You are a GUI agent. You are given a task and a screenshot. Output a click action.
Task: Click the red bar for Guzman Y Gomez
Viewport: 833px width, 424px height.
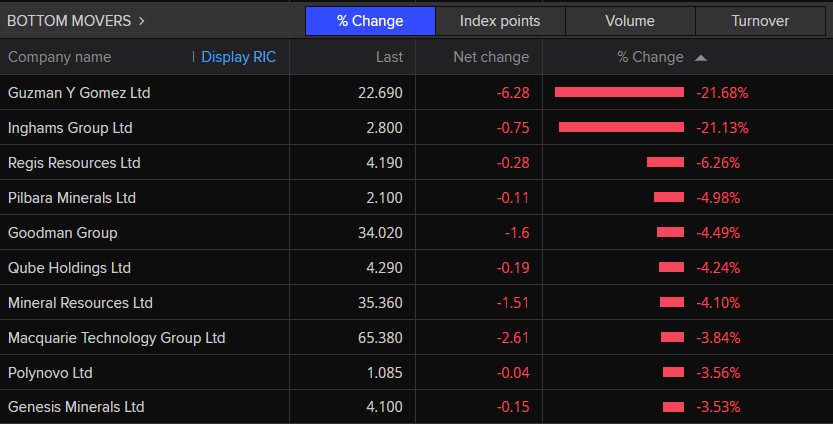(619, 92)
